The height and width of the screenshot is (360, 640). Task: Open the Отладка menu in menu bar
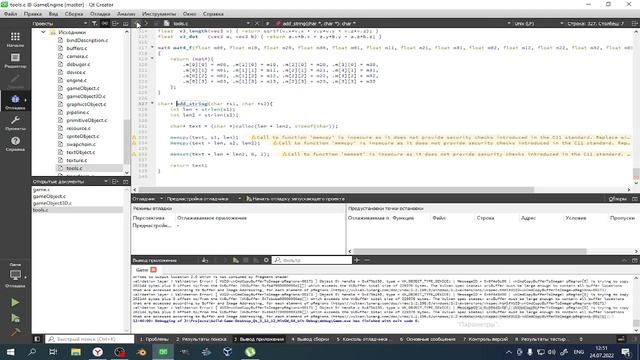[x=100, y=13]
